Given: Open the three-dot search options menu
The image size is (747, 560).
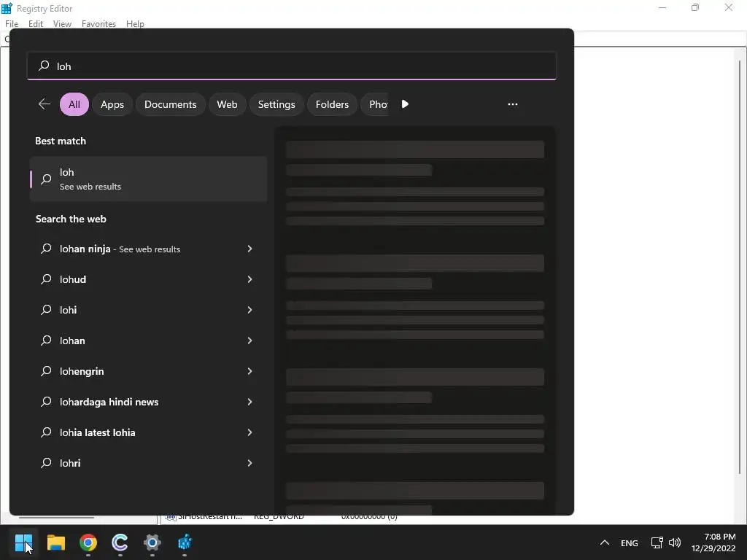Looking at the screenshot, I should coord(513,104).
